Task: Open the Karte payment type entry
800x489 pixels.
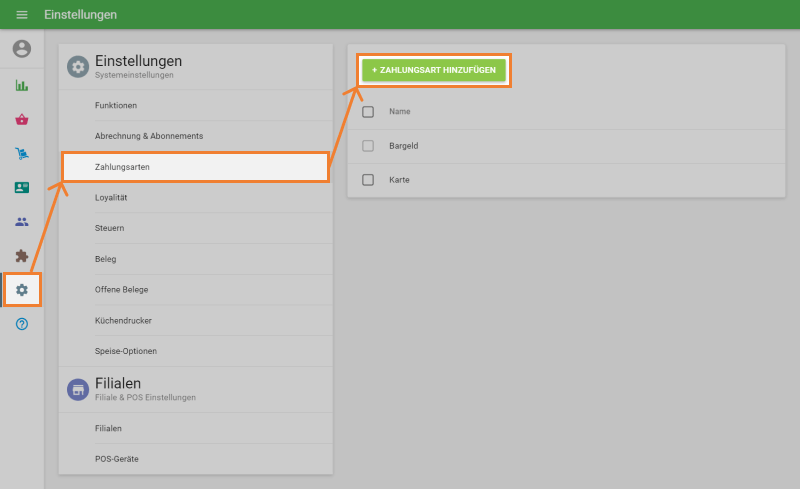Action: coord(400,180)
